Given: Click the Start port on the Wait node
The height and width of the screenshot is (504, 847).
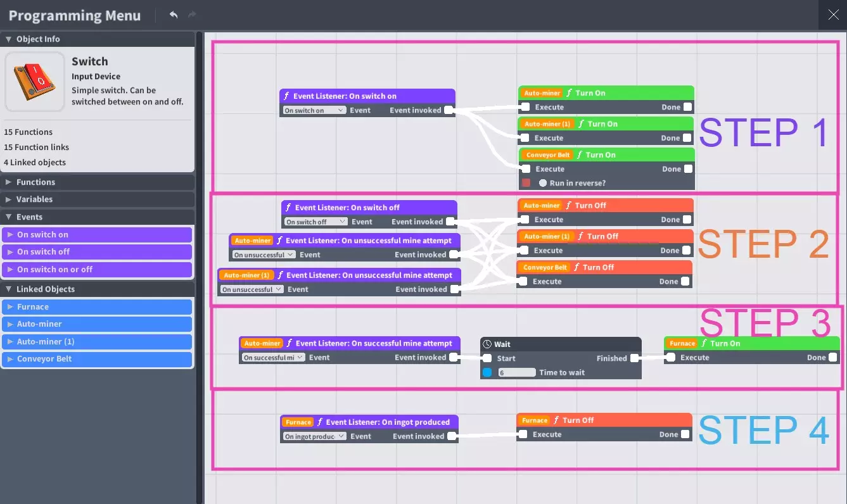Looking at the screenshot, I should 487,358.
